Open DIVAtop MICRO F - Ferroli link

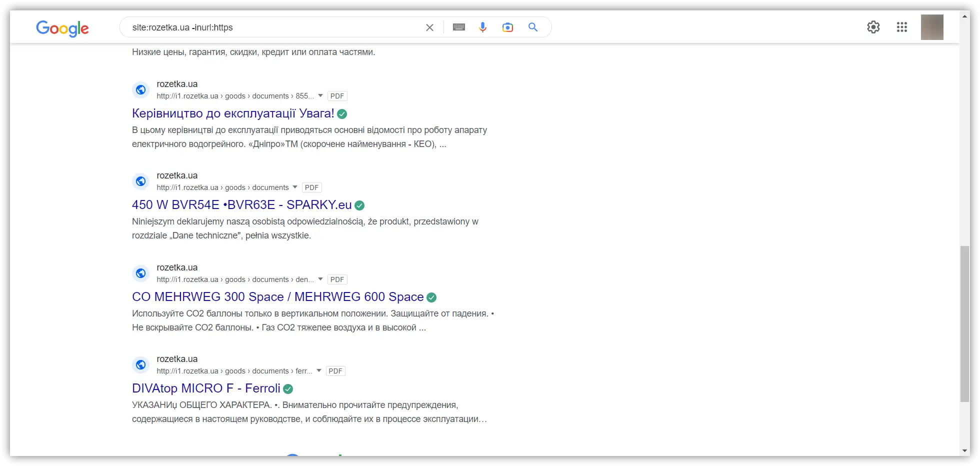(206, 388)
